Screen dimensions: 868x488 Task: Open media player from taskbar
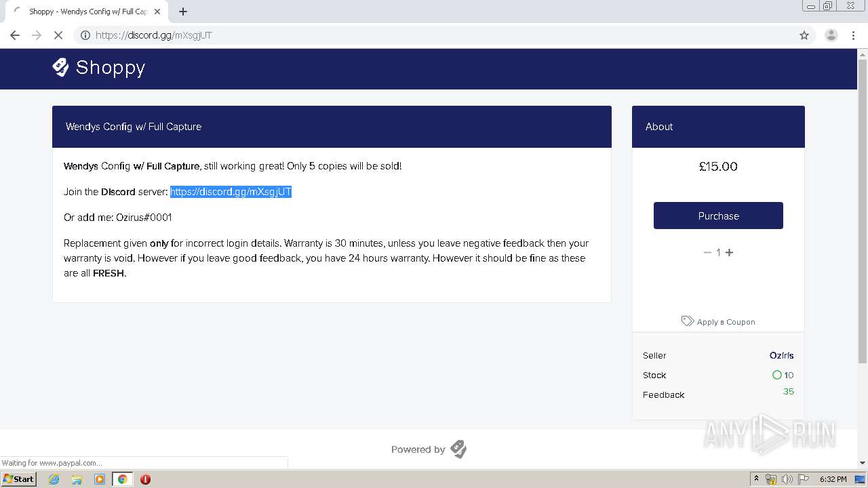pyautogui.click(x=100, y=479)
